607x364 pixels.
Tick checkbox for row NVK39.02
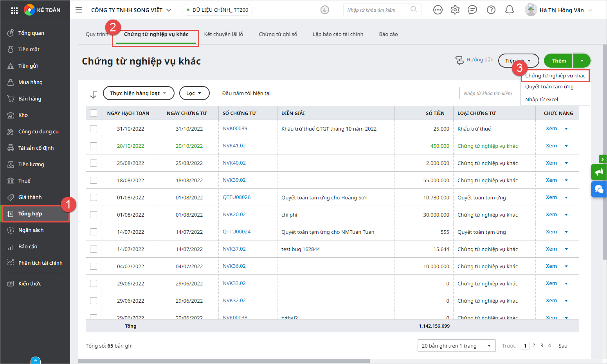(94, 180)
